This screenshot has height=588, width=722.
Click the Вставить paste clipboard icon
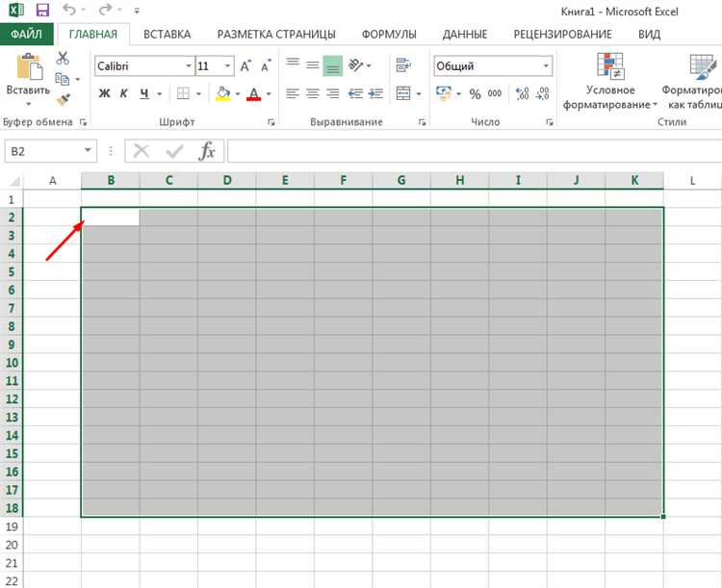tap(30, 66)
